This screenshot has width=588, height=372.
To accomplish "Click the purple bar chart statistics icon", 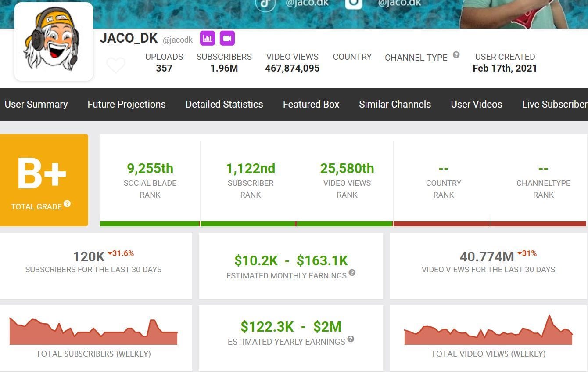I will [208, 38].
